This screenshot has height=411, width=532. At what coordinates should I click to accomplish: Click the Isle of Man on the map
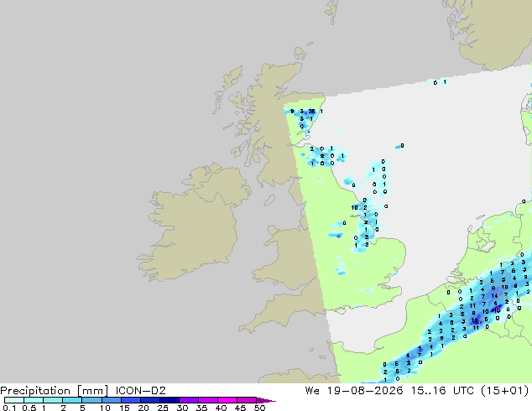pos(269,200)
